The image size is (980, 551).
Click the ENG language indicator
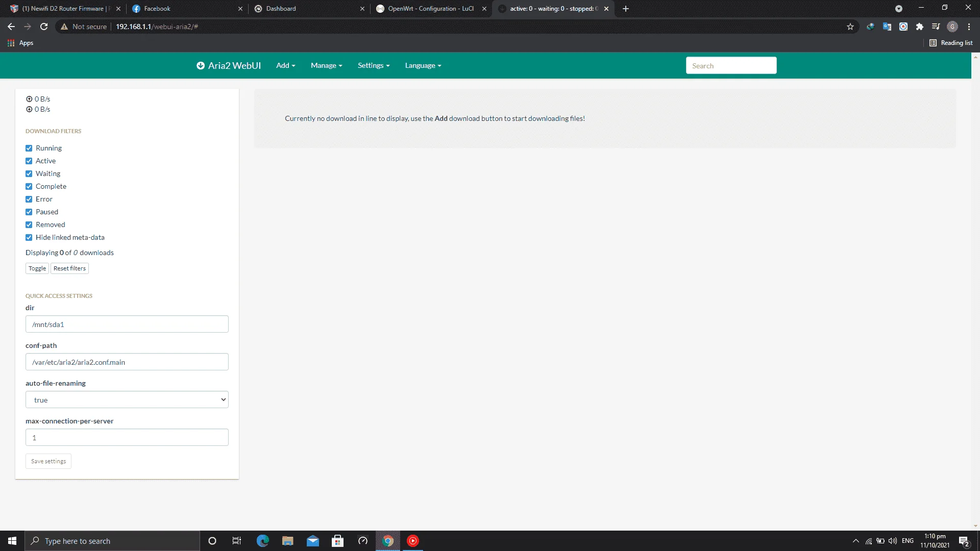(x=908, y=541)
